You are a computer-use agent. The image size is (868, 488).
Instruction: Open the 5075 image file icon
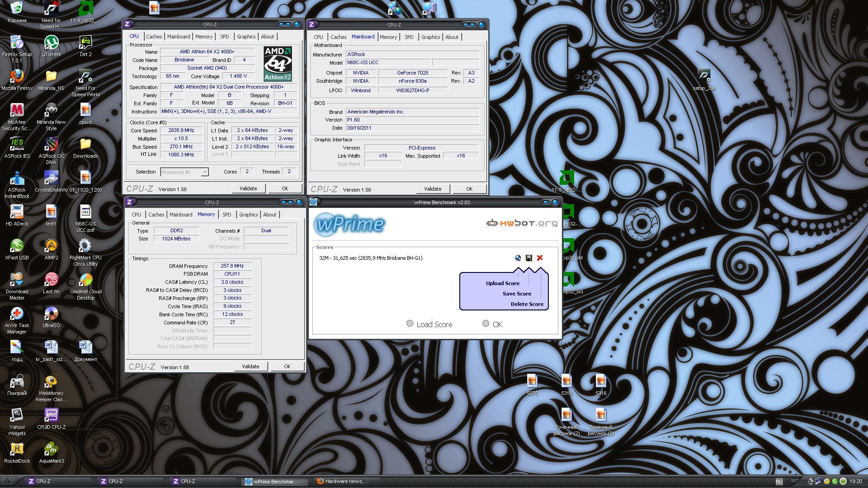coord(532,385)
